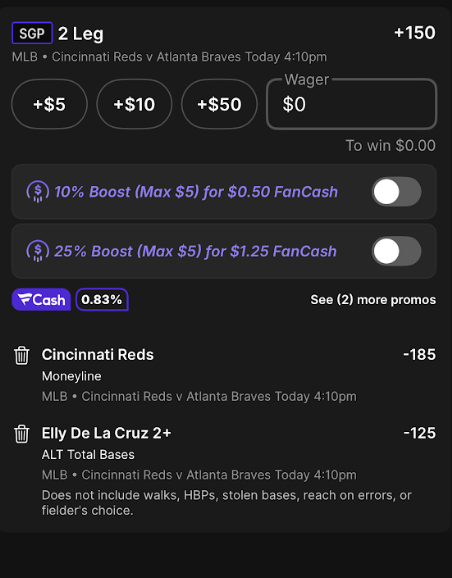Delete the Cincinnati Reds Moneyline leg
The width and height of the screenshot is (452, 578).
(x=21, y=355)
